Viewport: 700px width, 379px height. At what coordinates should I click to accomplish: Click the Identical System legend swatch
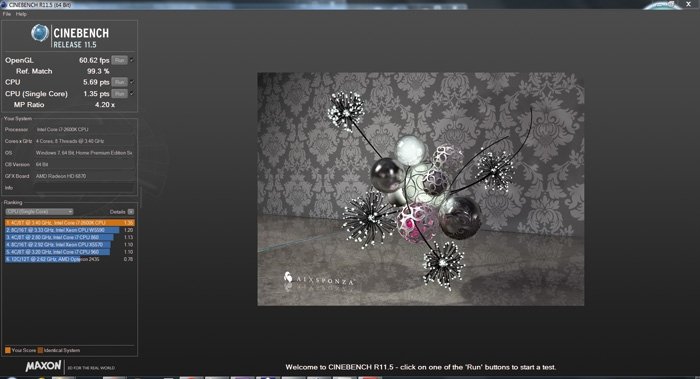(x=40, y=350)
